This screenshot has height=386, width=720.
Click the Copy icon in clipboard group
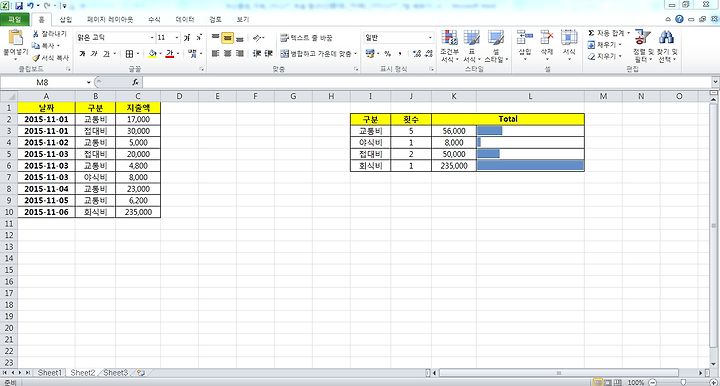pos(35,45)
